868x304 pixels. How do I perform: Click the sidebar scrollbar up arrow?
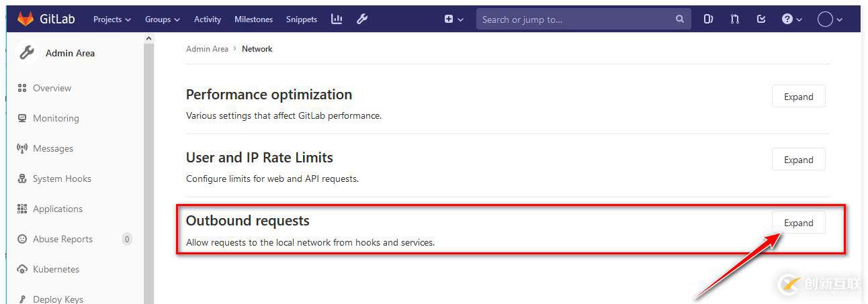[148, 40]
